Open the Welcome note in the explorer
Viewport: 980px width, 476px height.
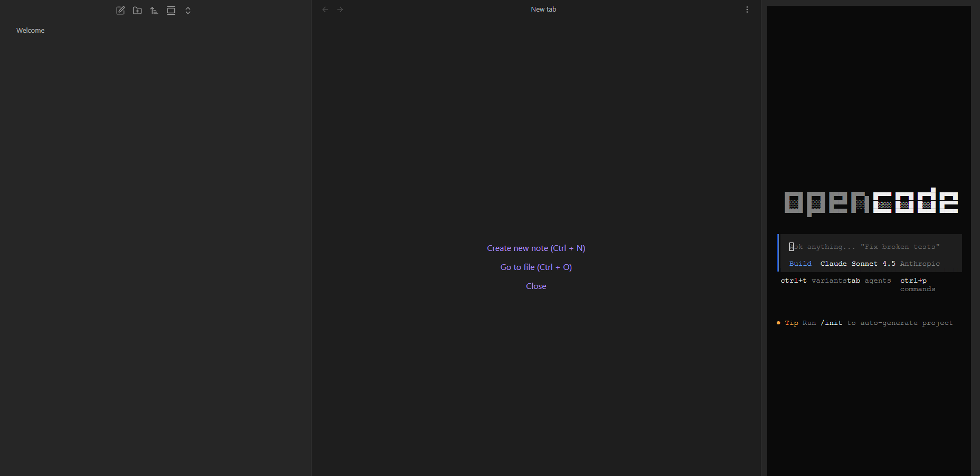[x=31, y=31]
